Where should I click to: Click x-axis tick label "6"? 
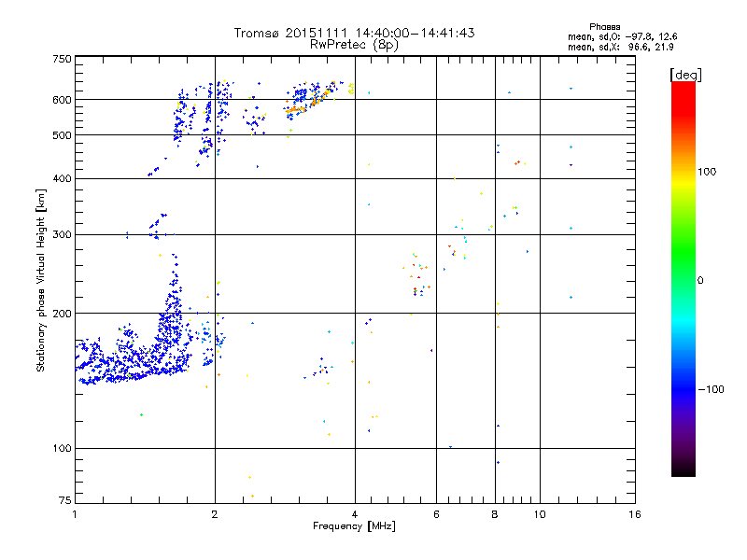tap(436, 514)
